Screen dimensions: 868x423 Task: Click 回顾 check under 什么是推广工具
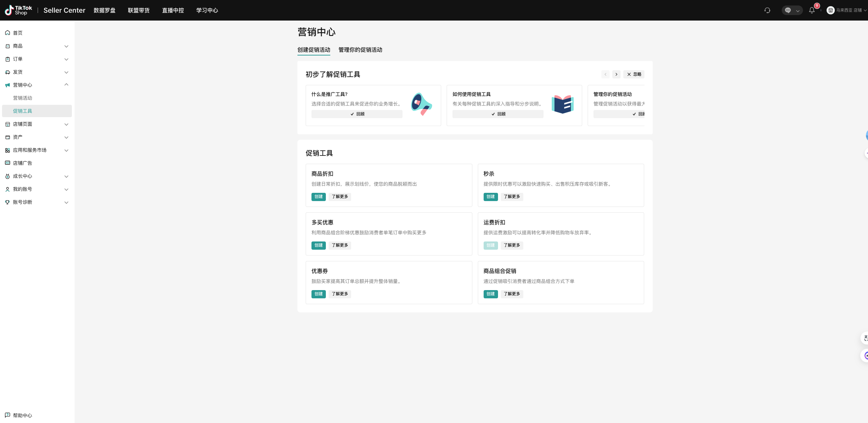click(x=357, y=114)
